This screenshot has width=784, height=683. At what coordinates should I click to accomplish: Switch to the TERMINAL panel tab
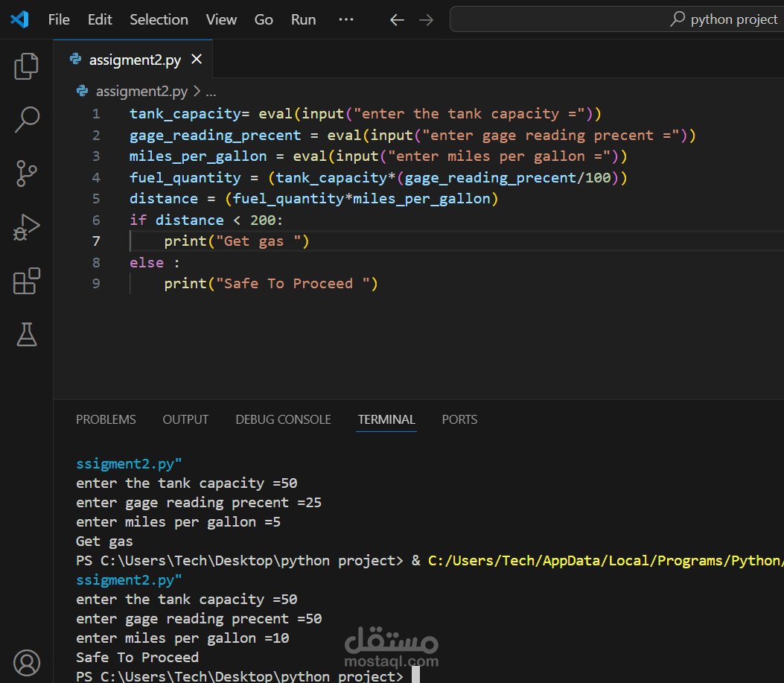click(386, 419)
